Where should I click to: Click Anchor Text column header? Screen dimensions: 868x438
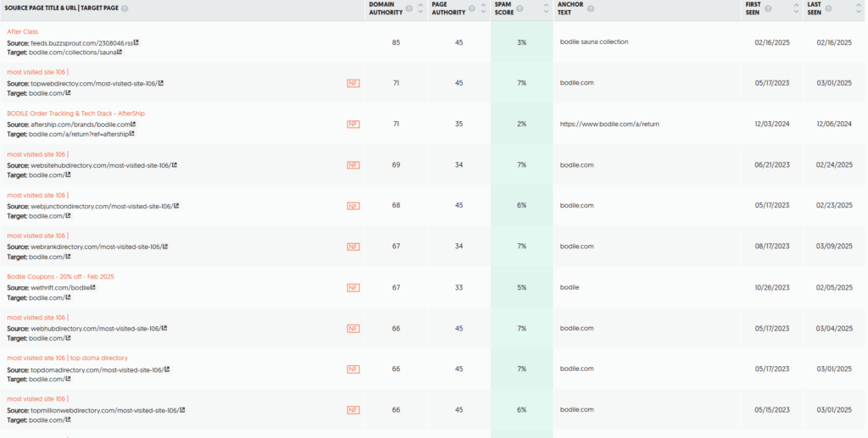(x=570, y=8)
